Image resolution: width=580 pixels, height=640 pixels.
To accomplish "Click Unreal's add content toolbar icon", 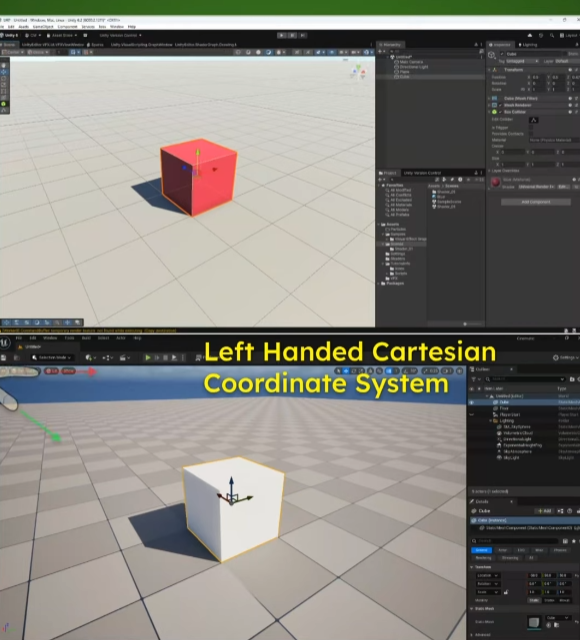I will tap(90, 358).
